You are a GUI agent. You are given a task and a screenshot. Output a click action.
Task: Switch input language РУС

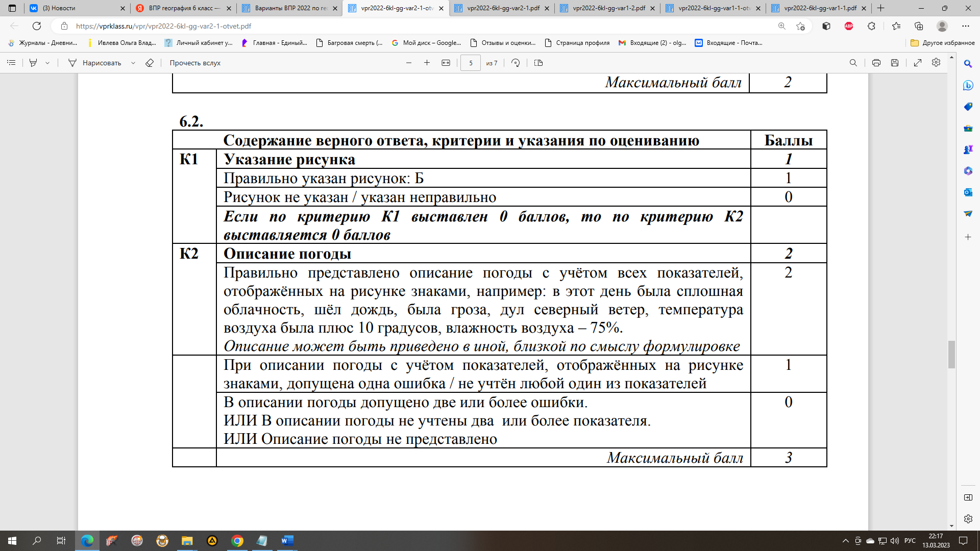tap(910, 541)
